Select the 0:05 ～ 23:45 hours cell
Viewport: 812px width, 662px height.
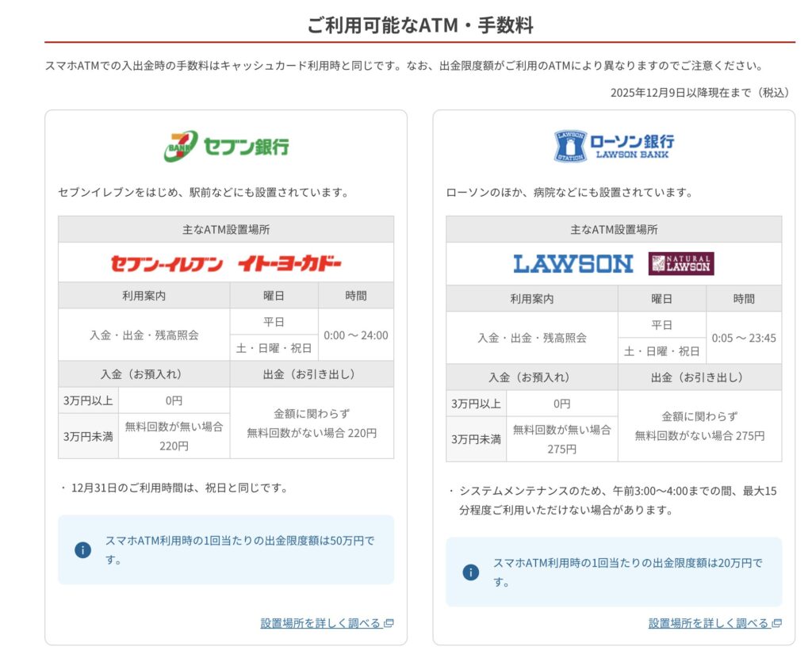(743, 338)
